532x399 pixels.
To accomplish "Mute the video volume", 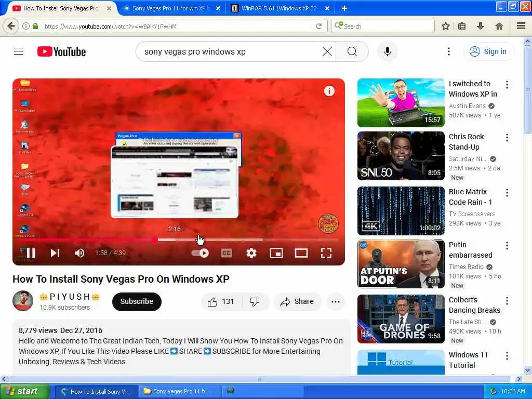I will (79, 253).
